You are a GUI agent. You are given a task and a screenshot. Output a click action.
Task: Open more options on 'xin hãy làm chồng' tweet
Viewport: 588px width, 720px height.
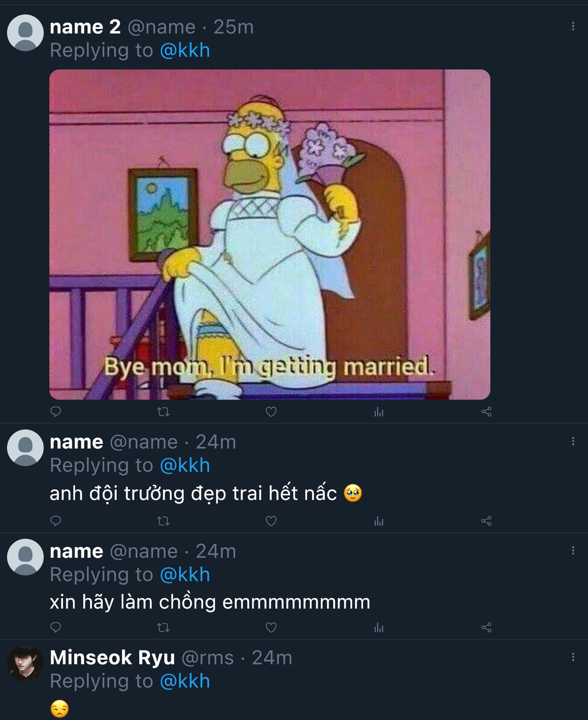click(x=573, y=550)
